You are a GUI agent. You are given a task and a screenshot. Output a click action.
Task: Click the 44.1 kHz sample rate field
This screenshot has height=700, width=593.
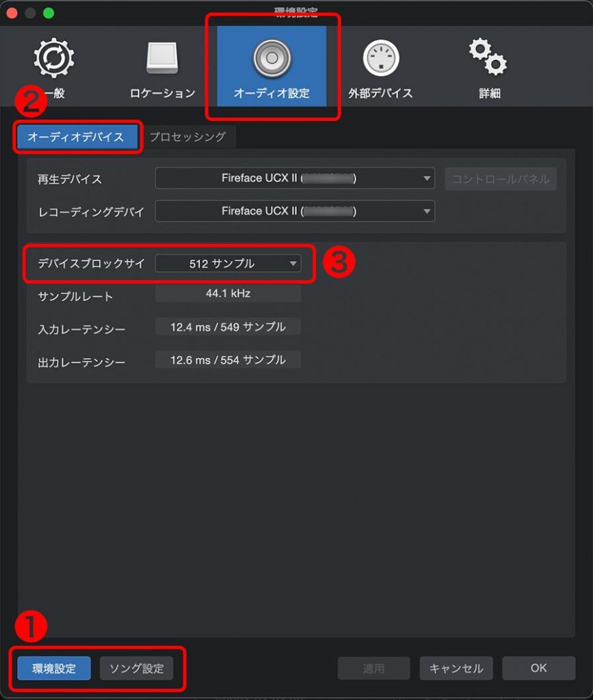click(228, 294)
